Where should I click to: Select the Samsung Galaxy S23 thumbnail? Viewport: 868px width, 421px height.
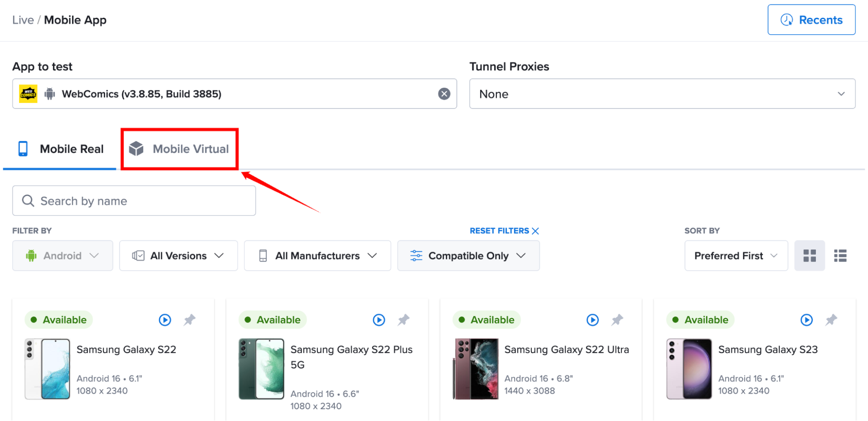click(689, 369)
